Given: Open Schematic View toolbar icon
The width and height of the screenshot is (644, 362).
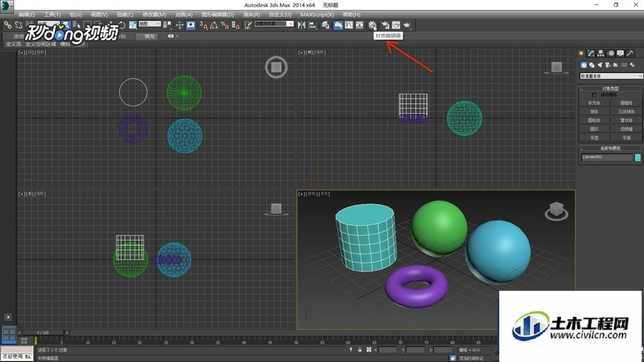Looking at the screenshot, I should (359, 25).
